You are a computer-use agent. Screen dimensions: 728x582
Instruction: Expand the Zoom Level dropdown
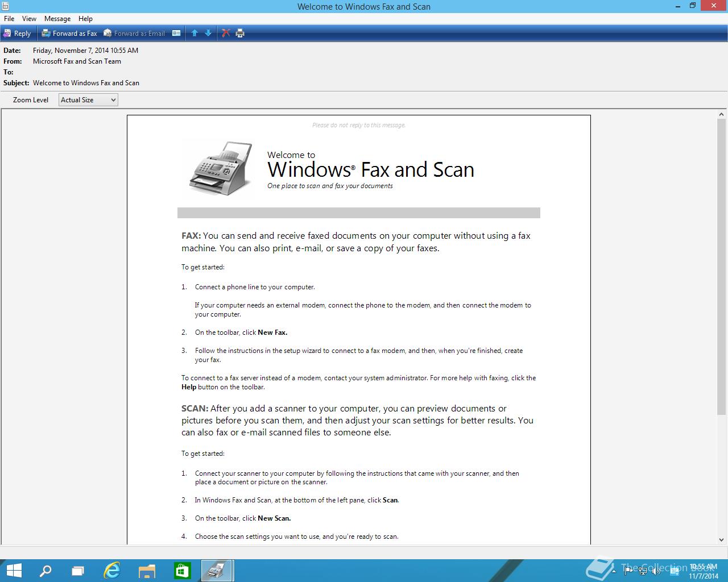pyautogui.click(x=88, y=100)
